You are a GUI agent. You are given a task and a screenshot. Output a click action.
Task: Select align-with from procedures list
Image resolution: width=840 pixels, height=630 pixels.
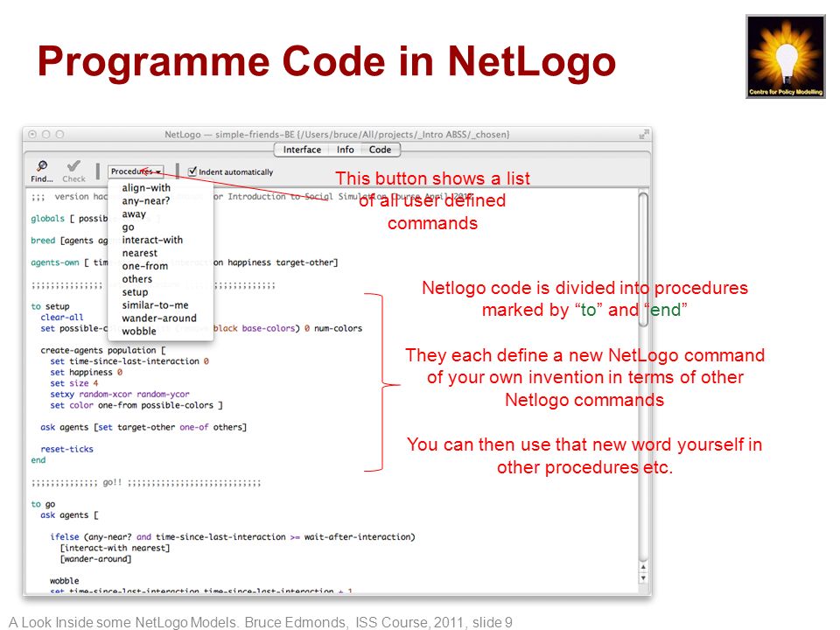[146, 187]
